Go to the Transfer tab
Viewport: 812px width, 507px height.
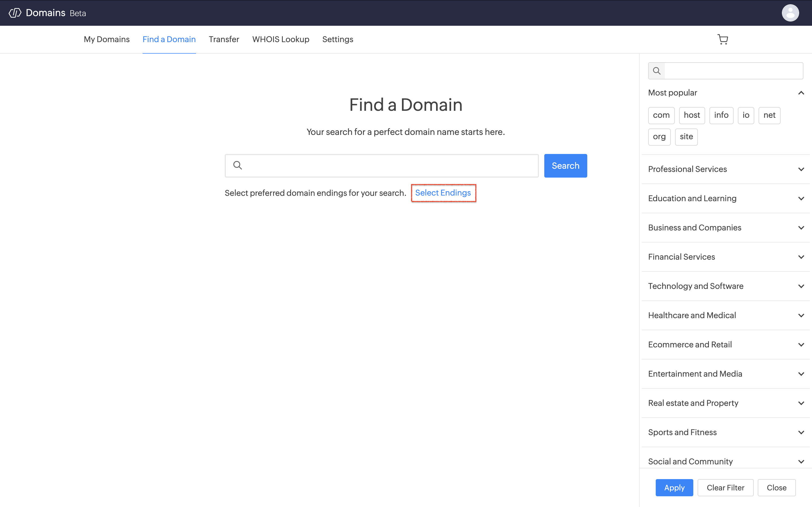(224, 40)
